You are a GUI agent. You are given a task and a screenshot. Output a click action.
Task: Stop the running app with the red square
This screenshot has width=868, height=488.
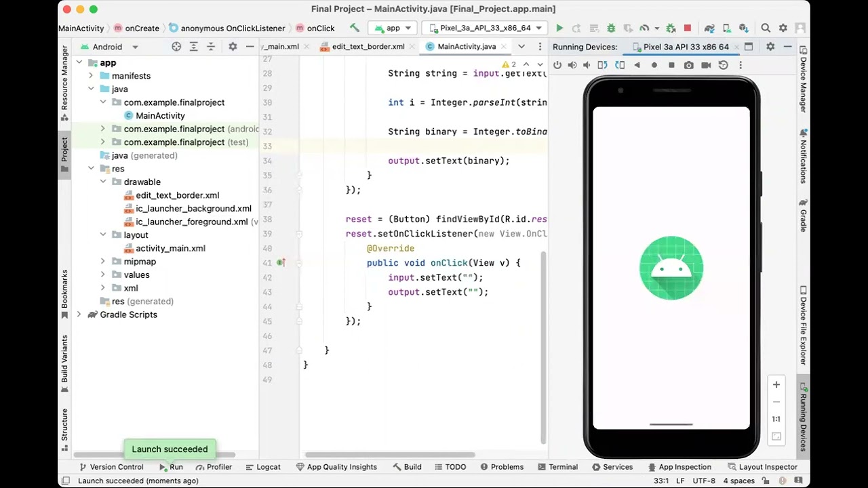pos(688,28)
